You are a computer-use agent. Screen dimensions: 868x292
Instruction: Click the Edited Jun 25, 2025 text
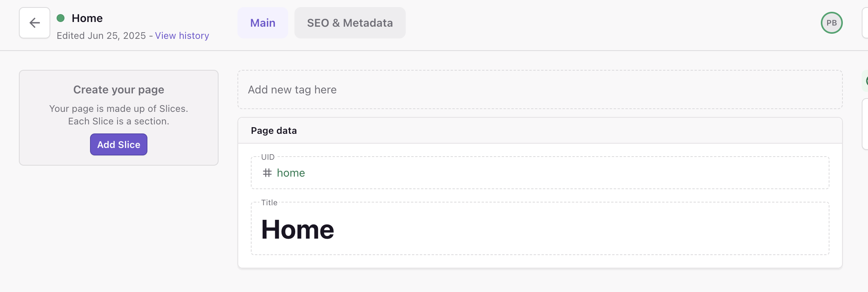click(x=101, y=36)
